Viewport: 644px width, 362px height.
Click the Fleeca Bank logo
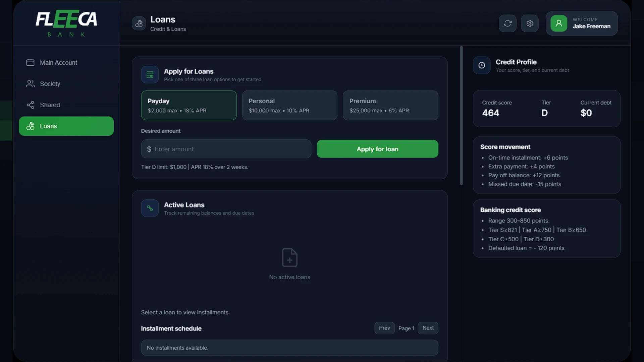click(x=66, y=23)
